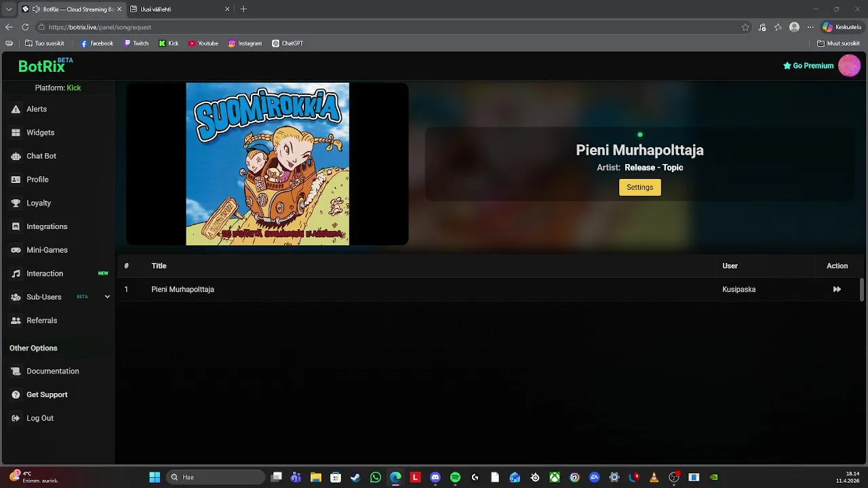Viewport: 868px width, 488px height.
Task: Open Discord from the taskbar
Action: pos(435,477)
